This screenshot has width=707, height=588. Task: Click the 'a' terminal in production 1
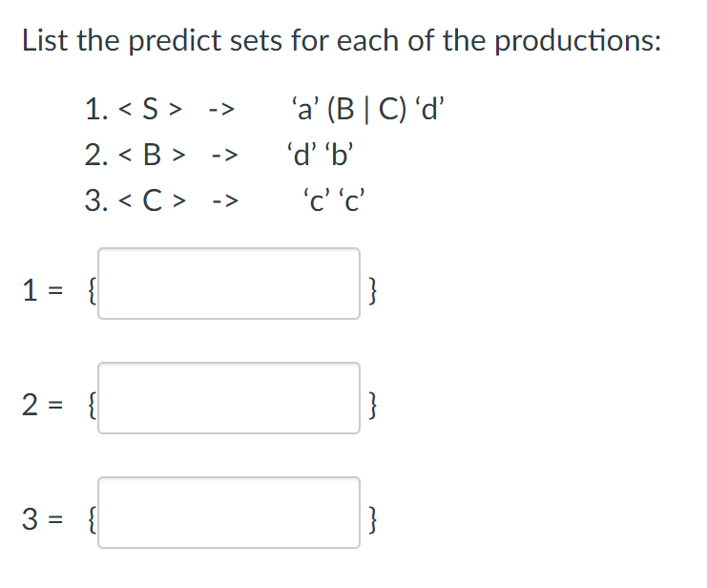pyautogui.click(x=305, y=109)
